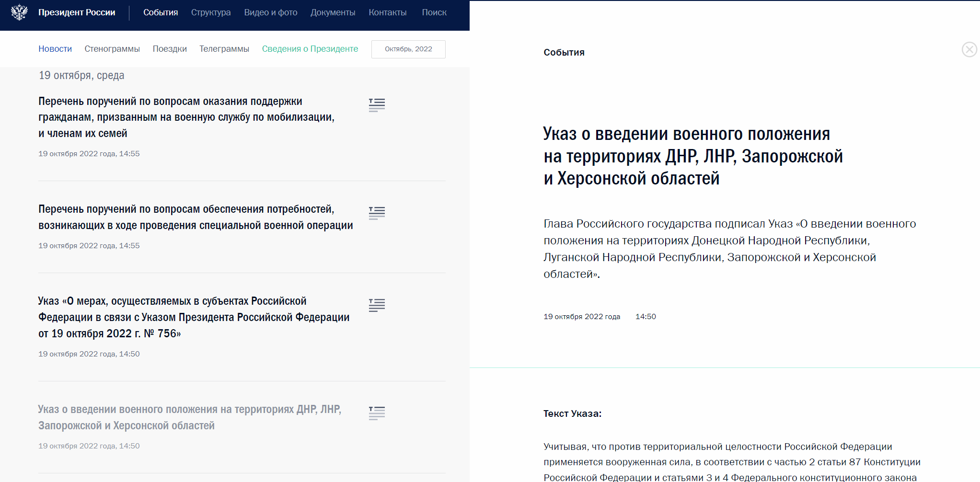Image resolution: width=980 pixels, height=482 pixels.
Task: Switch to the Телеграммы tab
Action: coord(224,49)
